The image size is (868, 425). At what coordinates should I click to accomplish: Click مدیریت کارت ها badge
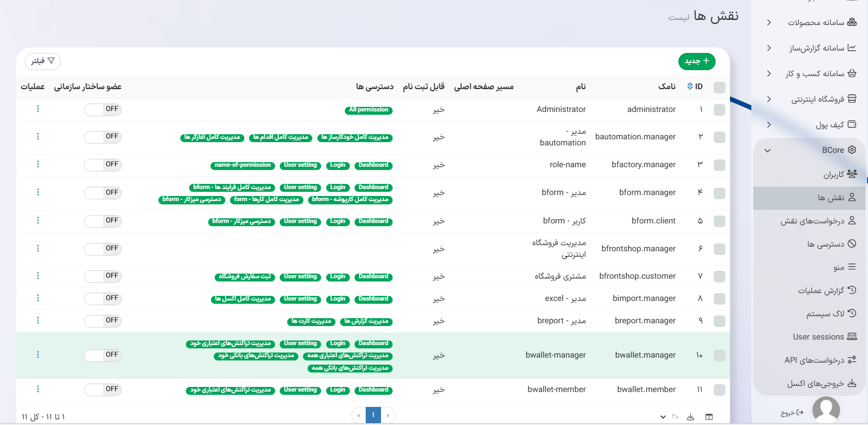click(x=311, y=321)
